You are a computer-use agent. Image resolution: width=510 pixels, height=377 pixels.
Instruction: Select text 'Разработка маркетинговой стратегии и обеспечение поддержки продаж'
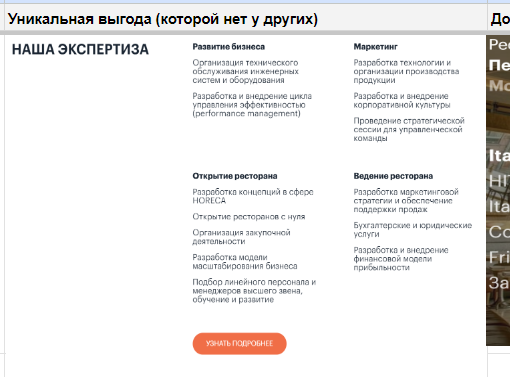coord(406,201)
